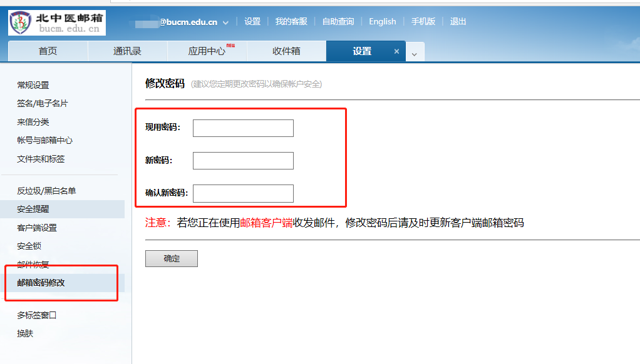Viewport: 640px width, 364px height.
Task: Open the 应用中心 tab
Action: coord(207,51)
